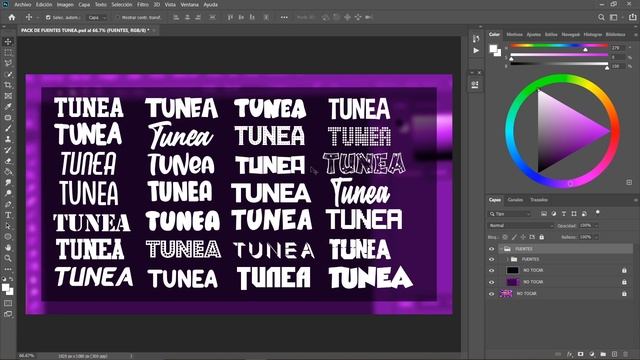640x360 pixels.
Task: Open the layer filter Tipo dropdown
Action: coord(510,213)
